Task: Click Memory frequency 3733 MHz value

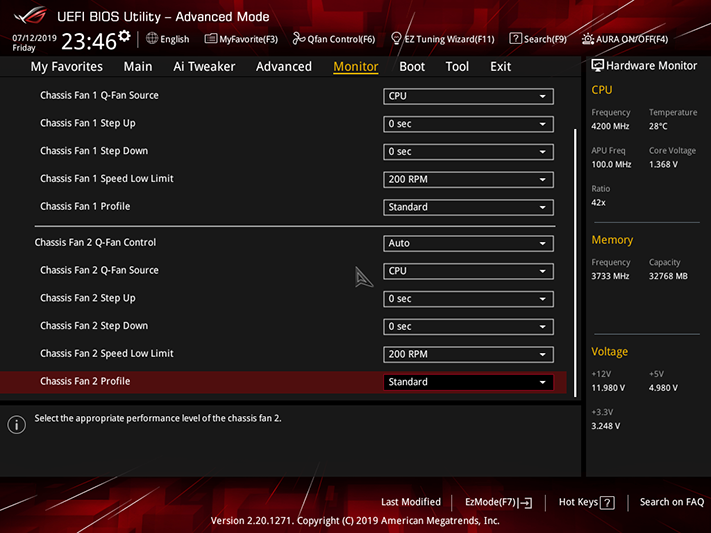Action: pos(610,276)
